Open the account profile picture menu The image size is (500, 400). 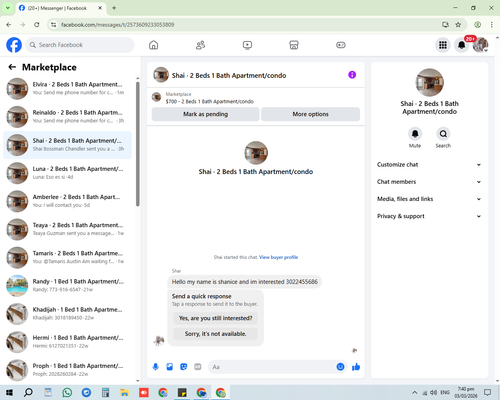coord(480,45)
